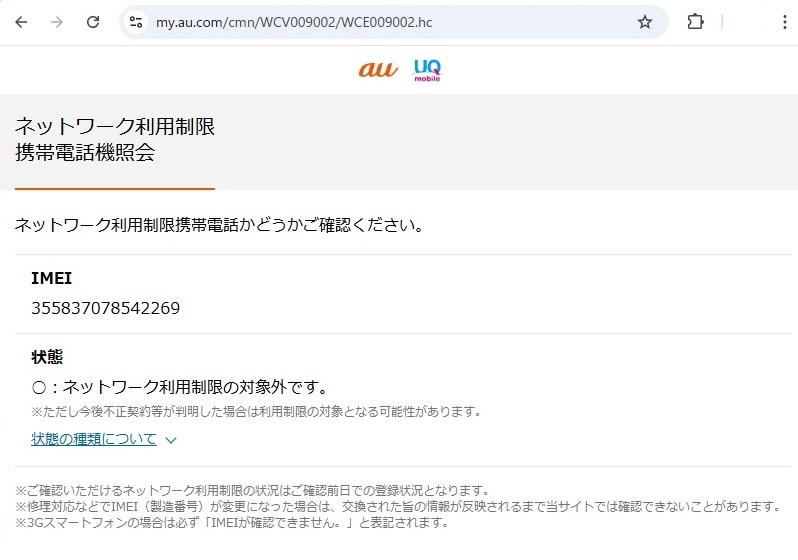Click the subtitle 携帯電話機照会
The width and height of the screenshot is (798, 560).
coord(85,152)
